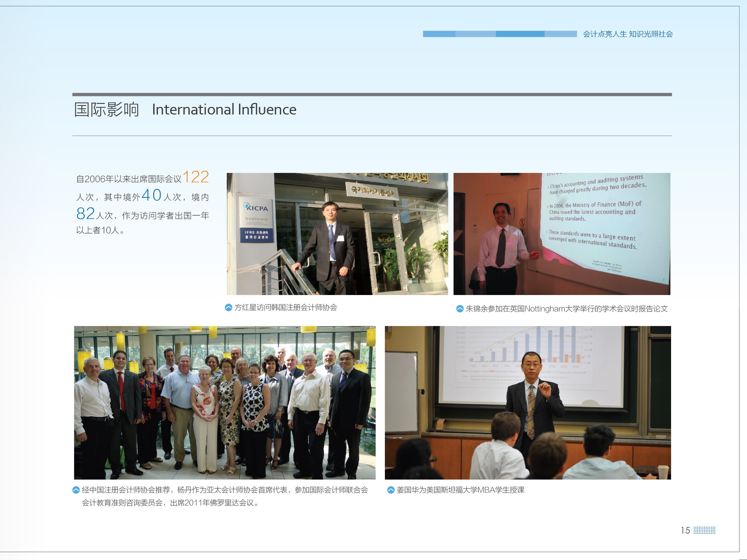
Task: Click the text 自2006年以来出席国际会议
Action: pyautogui.click(x=129, y=179)
